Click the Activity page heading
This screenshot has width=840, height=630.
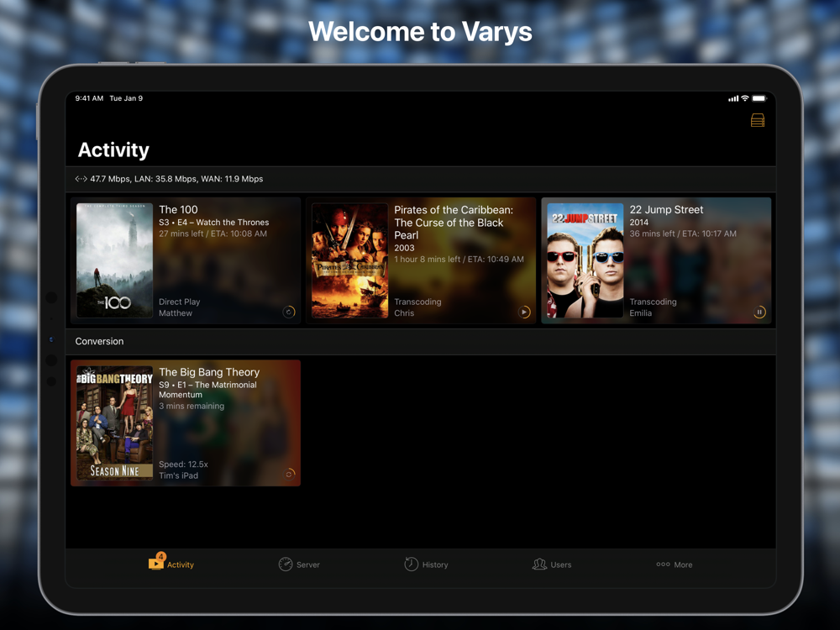[113, 150]
